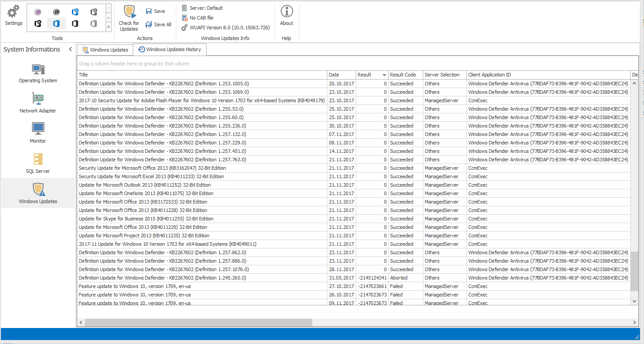Select OneNote 2013 KB4011075 update row
644x344 pixels.
point(354,193)
